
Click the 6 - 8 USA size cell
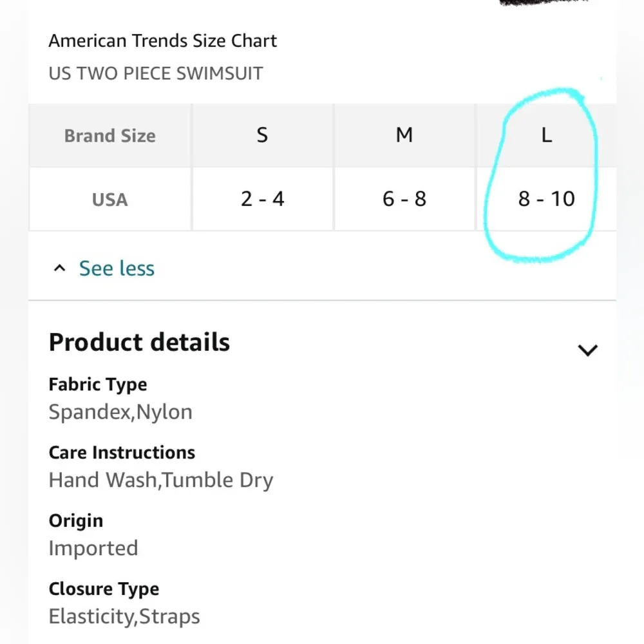point(404,198)
